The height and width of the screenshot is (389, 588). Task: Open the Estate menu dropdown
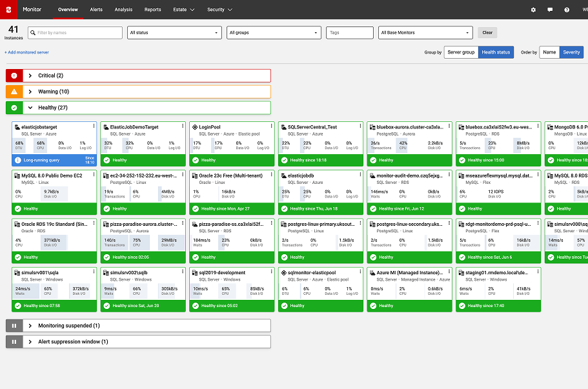point(184,10)
